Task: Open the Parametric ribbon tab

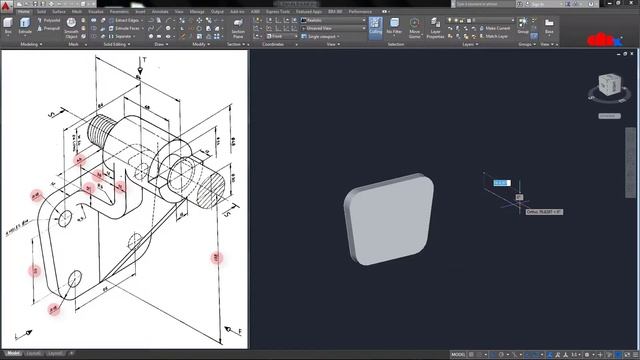Action: click(x=119, y=11)
